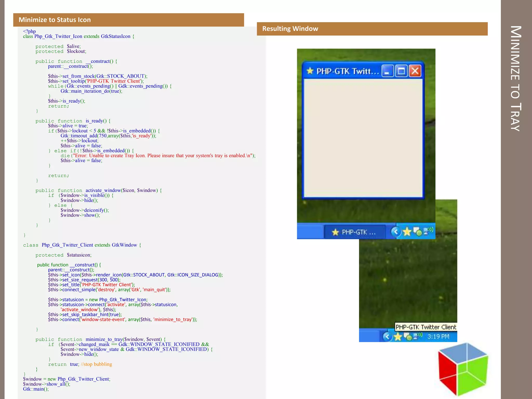Click the star icon in PHP-GTK Twitt title bar

click(x=310, y=71)
